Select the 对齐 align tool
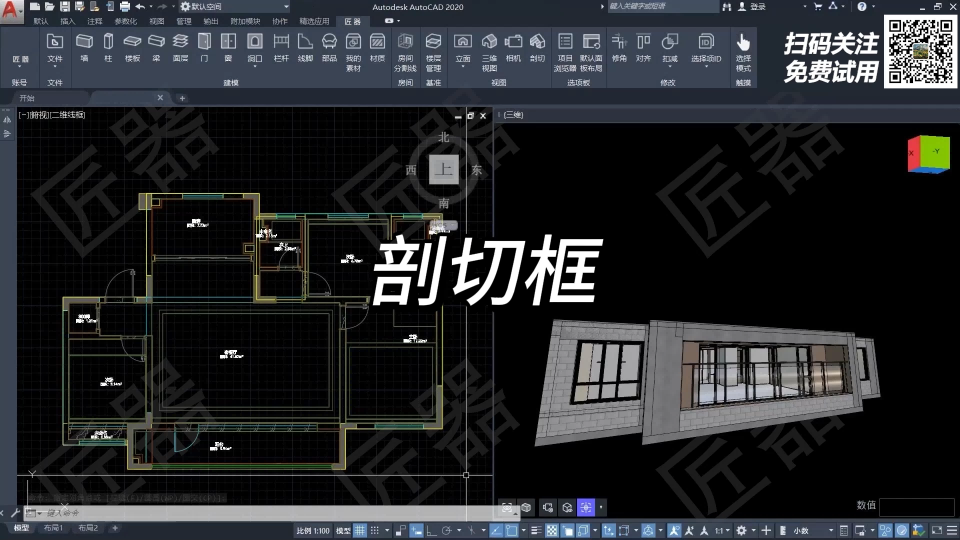The width and height of the screenshot is (960, 540). [643, 48]
